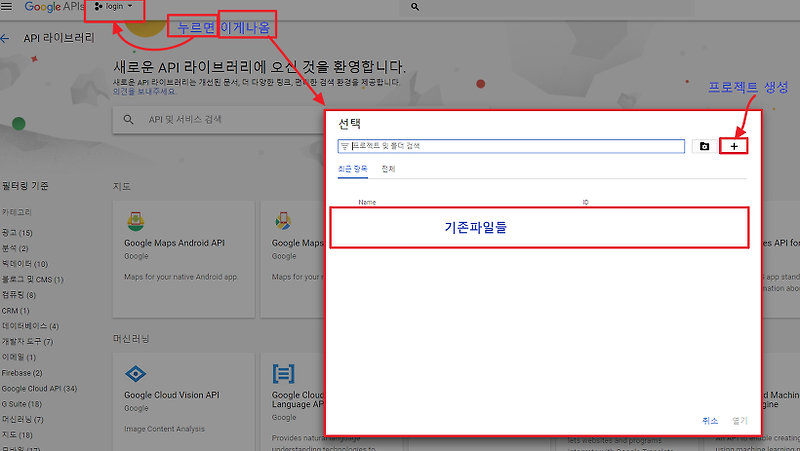Open the Google Cloud Vision API card

[x=184, y=402]
